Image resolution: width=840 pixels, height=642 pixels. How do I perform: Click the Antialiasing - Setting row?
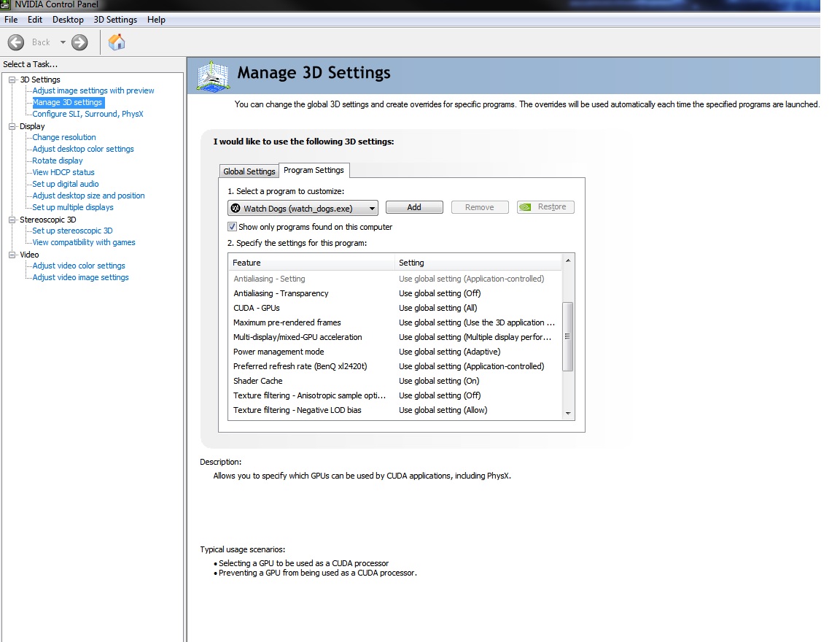(395, 279)
